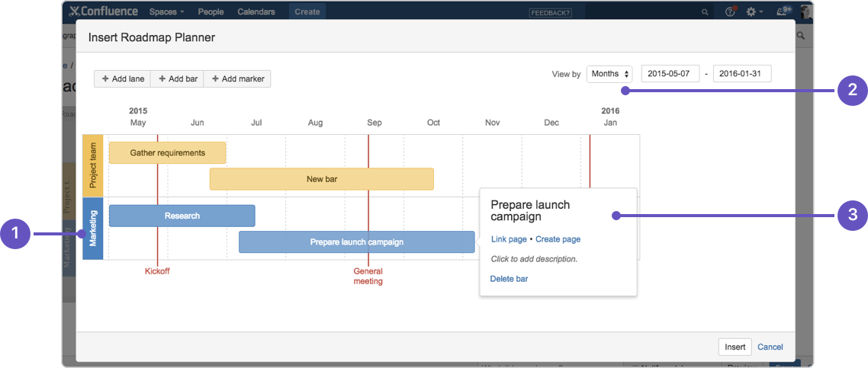Image resolution: width=868 pixels, height=368 pixels.
Task: Open the View by Months dropdown
Action: tap(609, 74)
